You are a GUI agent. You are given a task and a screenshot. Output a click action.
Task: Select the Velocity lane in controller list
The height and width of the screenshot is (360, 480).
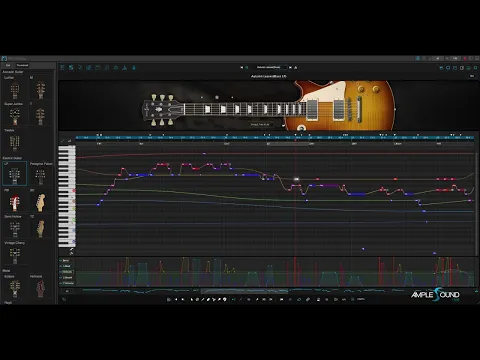coord(67,272)
